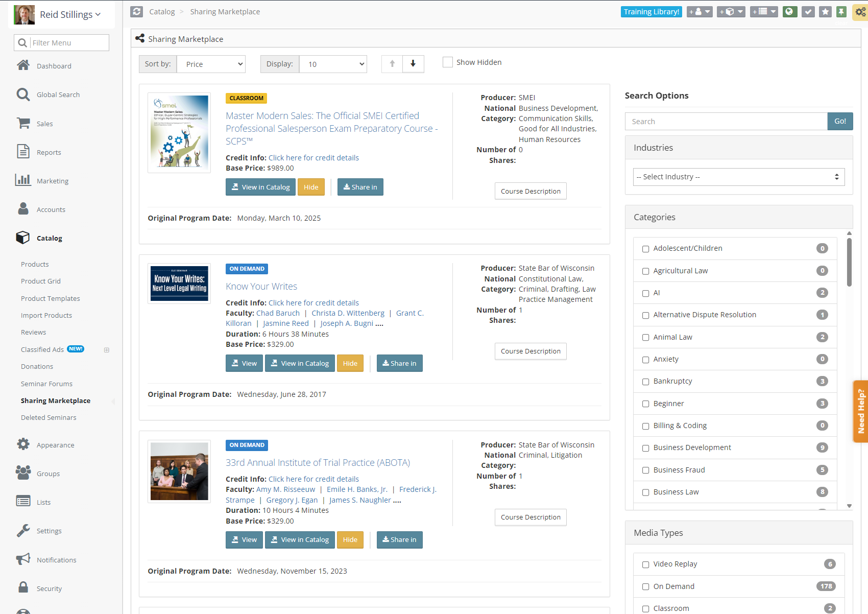The width and height of the screenshot is (868, 614).
Task: Click the star icon in top toolbar
Action: (825, 12)
